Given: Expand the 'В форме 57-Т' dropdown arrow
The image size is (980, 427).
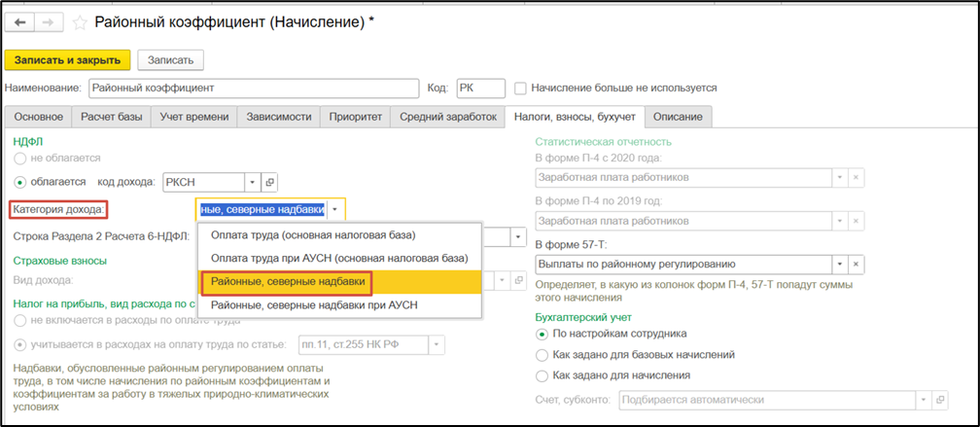Looking at the screenshot, I should point(837,264).
